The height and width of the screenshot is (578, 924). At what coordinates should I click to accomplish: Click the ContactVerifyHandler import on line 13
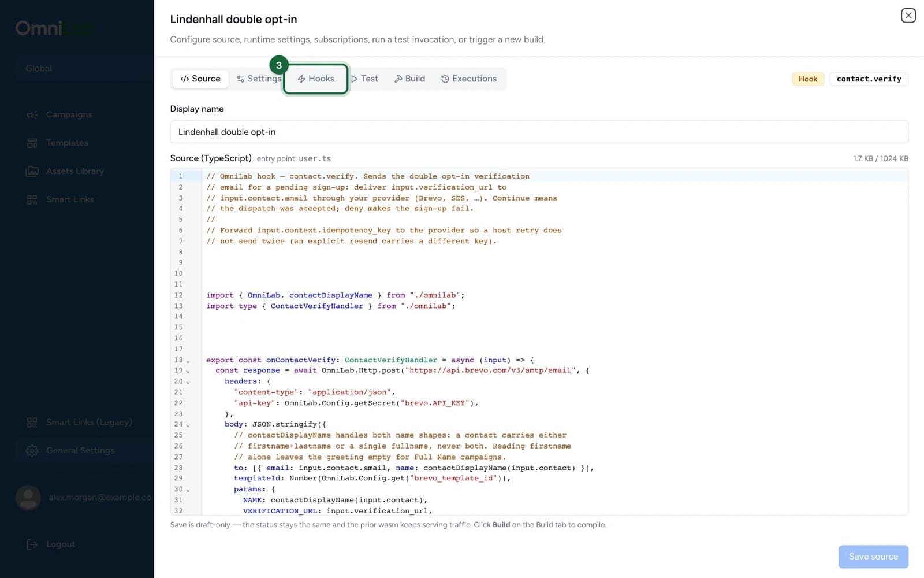coord(317,306)
